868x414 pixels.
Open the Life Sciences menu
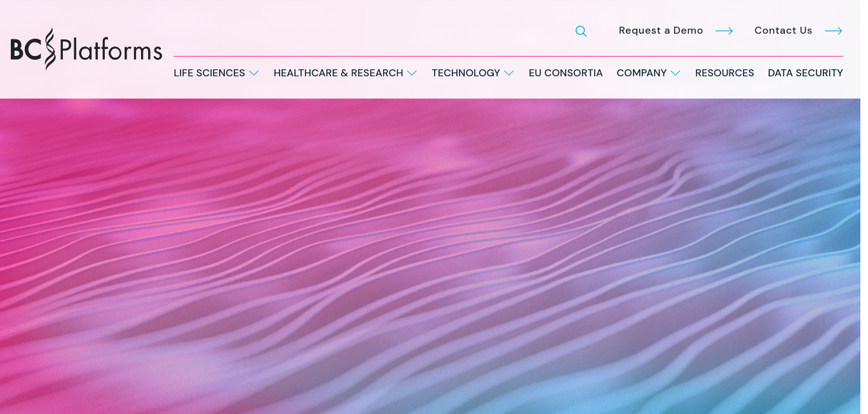[x=210, y=73]
